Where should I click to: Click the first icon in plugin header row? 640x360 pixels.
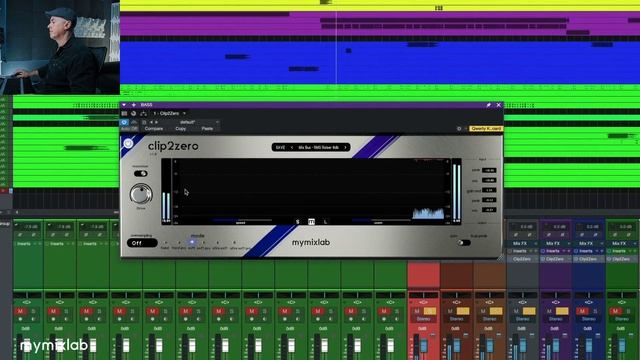click(x=124, y=113)
